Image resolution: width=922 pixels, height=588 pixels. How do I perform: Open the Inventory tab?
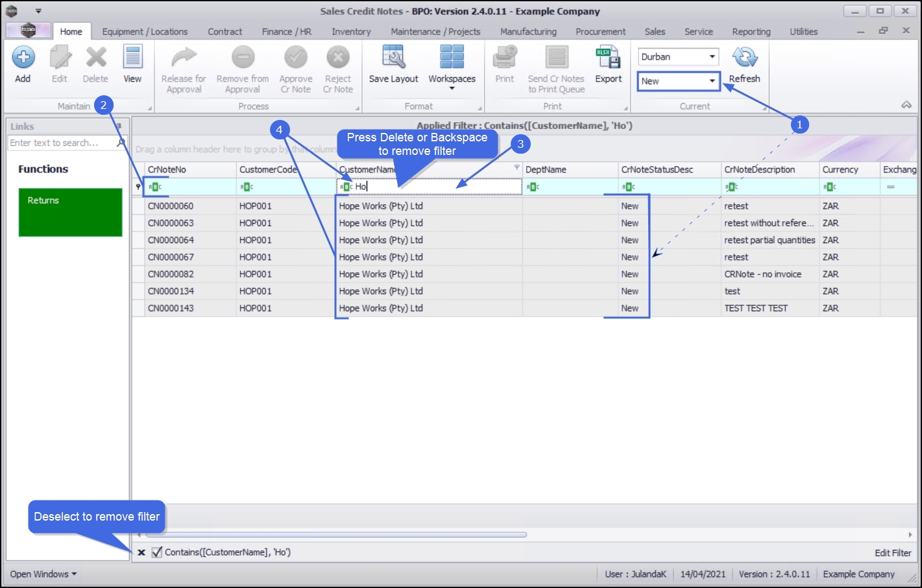[x=351, y=32]
